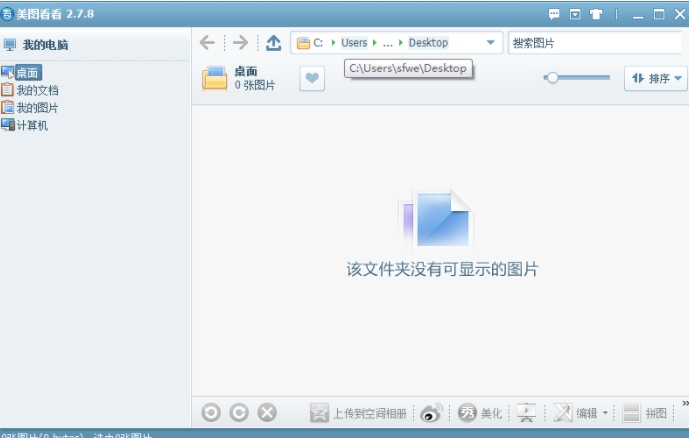Image resolution: width=689 pixels, height=438 pixels.
Task: Click the 上传到空间相册 button
Action: (359, 412)
